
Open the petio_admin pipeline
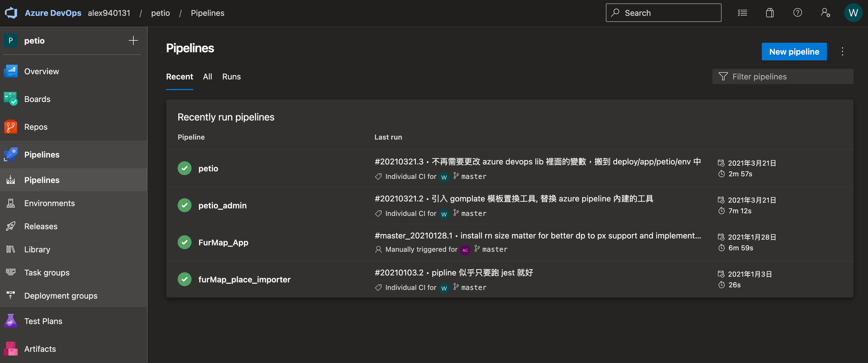[x=222, y=205]
